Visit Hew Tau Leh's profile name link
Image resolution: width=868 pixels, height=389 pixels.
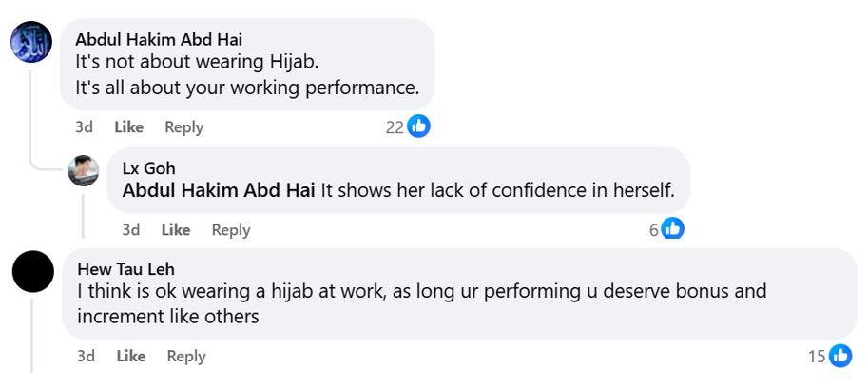click(x=125, y=269)
